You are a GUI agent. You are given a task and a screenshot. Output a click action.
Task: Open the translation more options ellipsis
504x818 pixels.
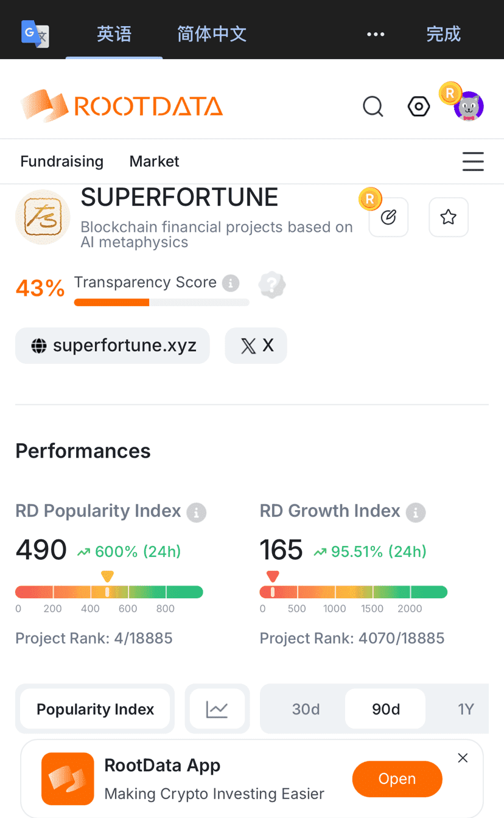376,34
